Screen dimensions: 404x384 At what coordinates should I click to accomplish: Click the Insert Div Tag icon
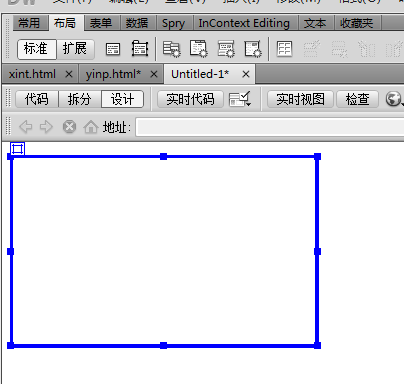(x=113, y=49)
